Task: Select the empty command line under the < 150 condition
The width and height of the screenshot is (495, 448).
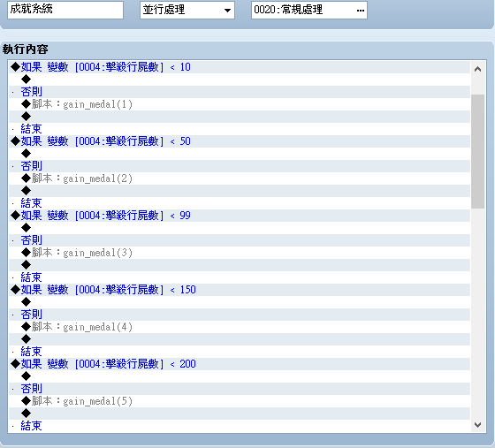Action: (240, 302)
